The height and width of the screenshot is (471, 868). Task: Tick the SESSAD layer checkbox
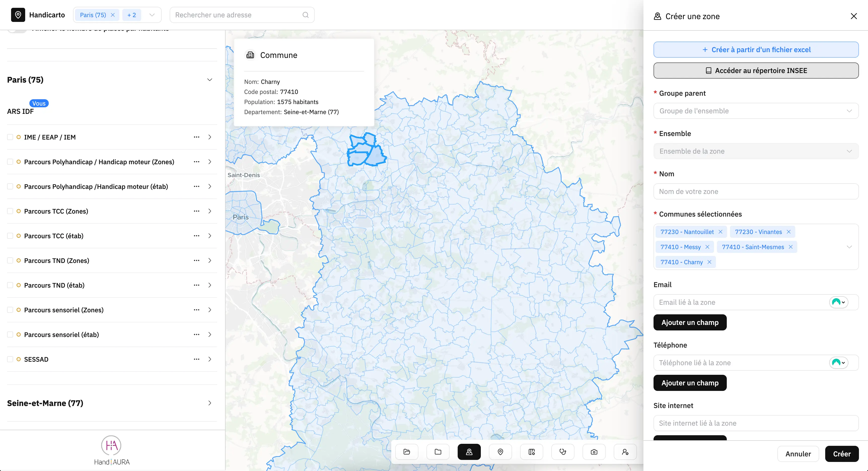coord(10,359)
